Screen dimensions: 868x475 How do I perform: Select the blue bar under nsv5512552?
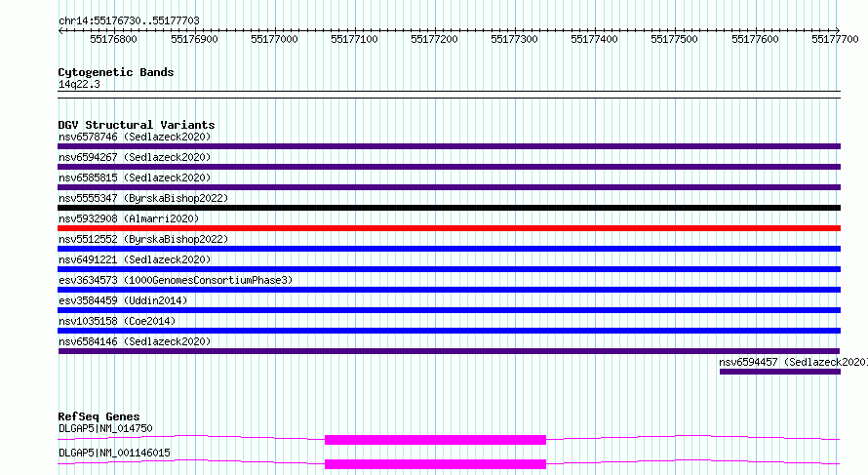coord(449,249)
